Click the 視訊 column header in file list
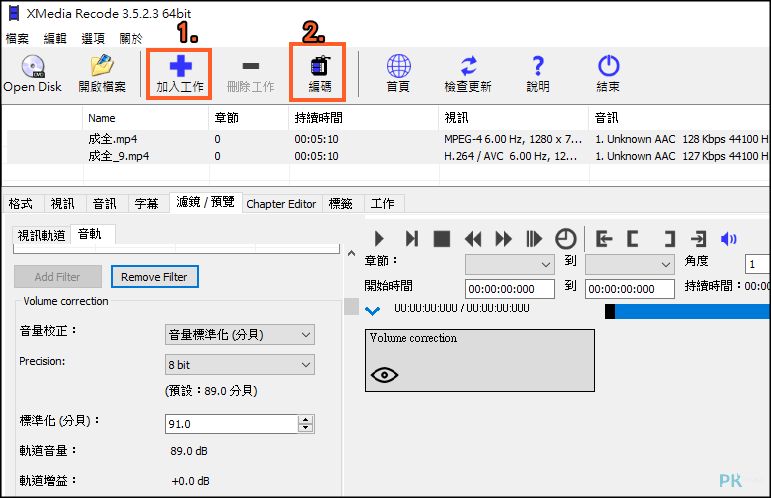This screenshot has width=771, height=498. coord(513,118)
